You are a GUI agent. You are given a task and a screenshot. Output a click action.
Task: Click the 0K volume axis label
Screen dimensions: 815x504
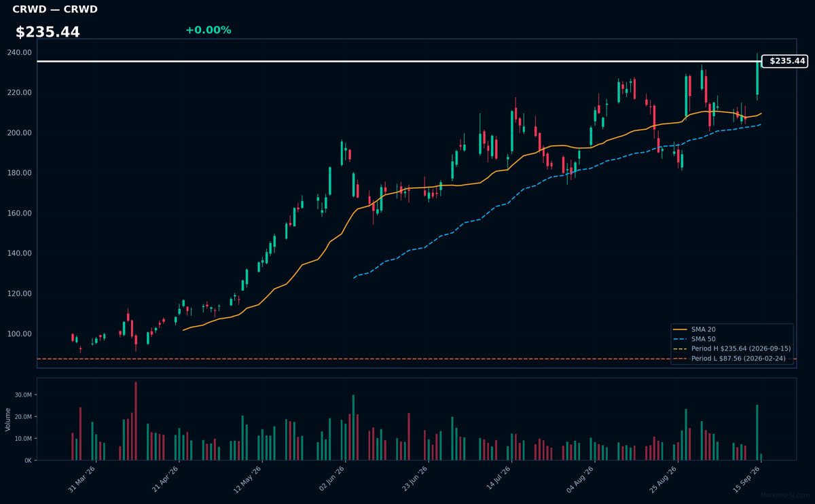[28, 461]
